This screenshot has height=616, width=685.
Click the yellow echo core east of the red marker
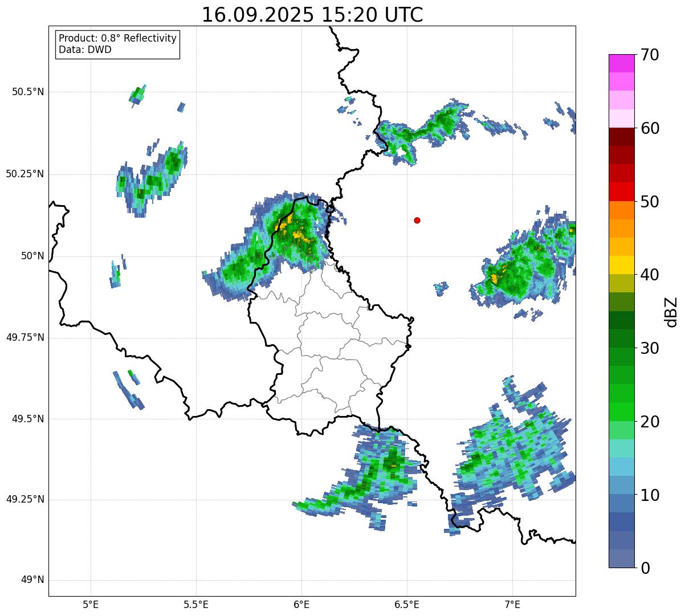click(494, 279)
